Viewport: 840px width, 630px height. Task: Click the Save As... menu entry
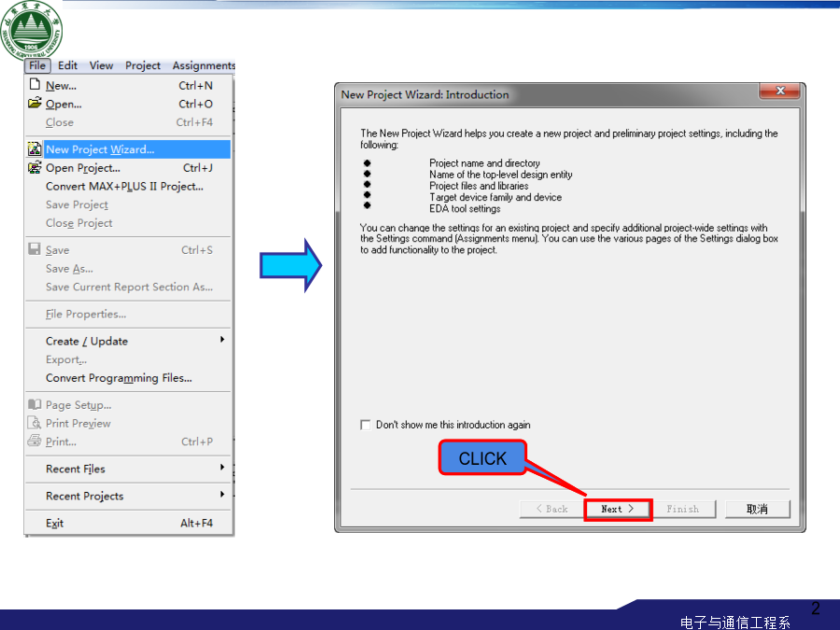129,269
